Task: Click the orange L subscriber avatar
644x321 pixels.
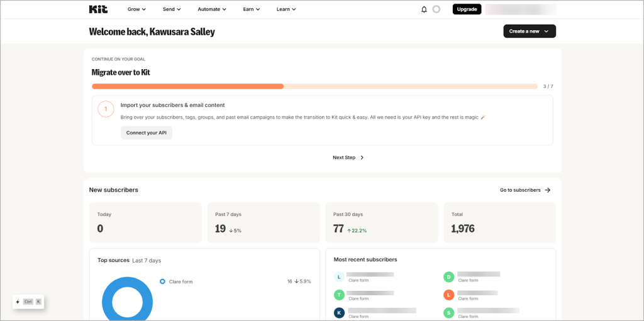Action: [x=448, y=295]
